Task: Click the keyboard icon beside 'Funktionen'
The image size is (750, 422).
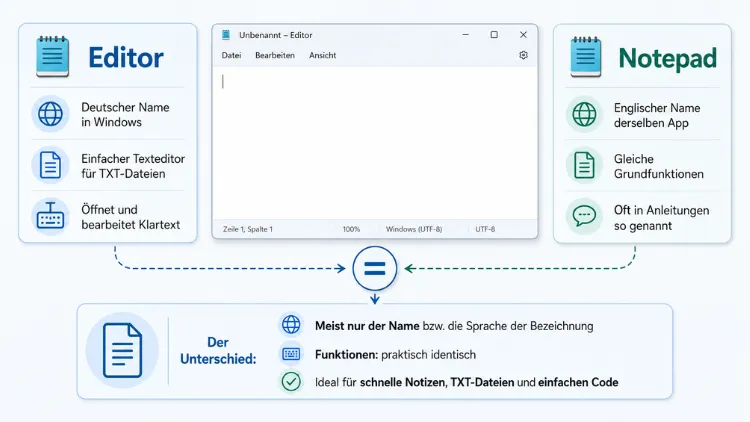Action: [291, 354]
